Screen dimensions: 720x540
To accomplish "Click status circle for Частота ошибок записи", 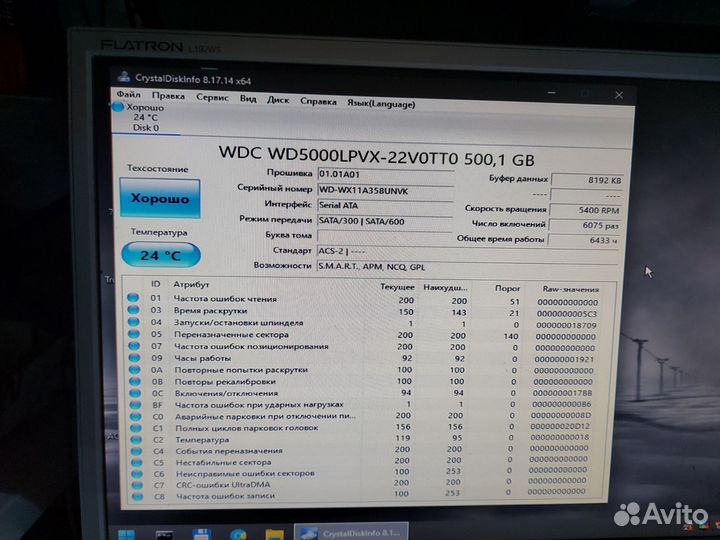I will (x=137, y=496).
